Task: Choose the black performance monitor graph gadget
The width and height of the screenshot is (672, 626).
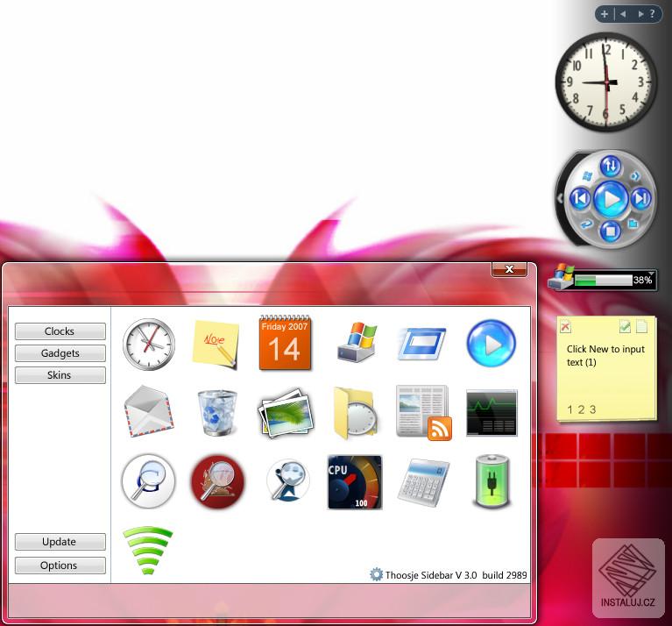Action: point(492,412)
